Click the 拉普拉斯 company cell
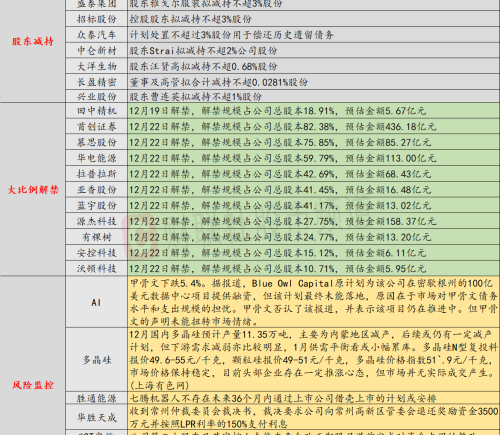Image resolution: width=500 pixels, height=435 pixels. click(x=97, y=174)
